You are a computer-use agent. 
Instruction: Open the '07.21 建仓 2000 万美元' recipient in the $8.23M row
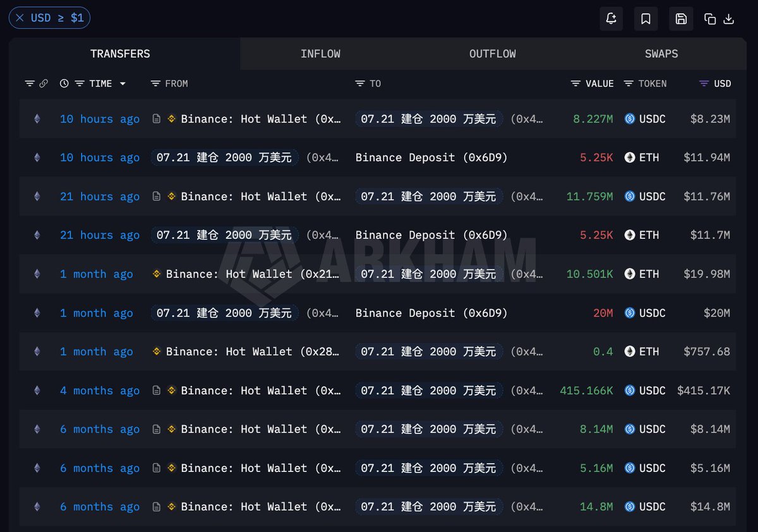tap(428, 119)
